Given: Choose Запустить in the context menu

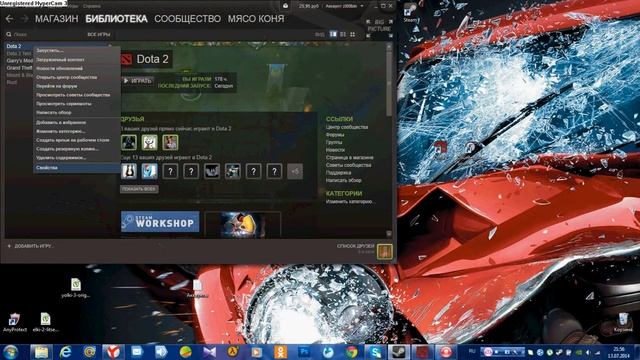Looking at the screenshot, I should [x=77, y=51].
